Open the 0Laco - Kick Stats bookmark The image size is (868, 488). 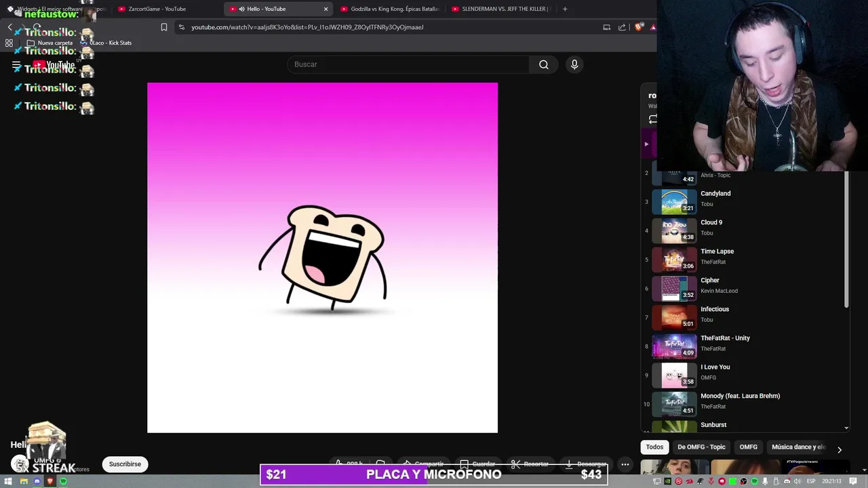coord(106,43)
